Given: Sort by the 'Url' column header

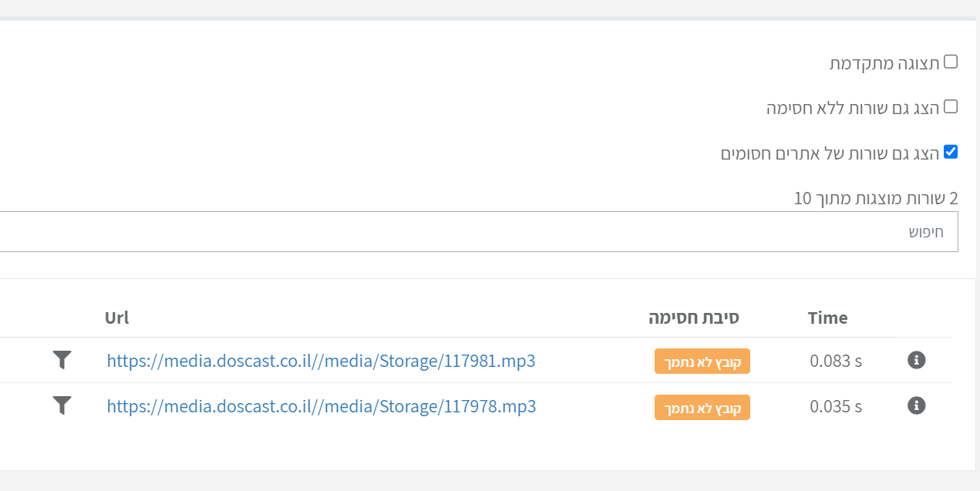Looking at the screenshot, I should [117, 318].
